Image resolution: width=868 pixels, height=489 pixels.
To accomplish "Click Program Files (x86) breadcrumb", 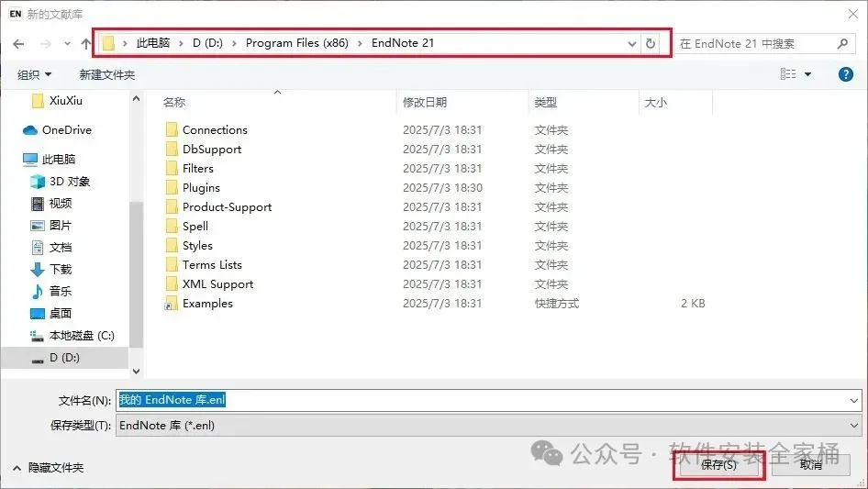I will point(297,43).
